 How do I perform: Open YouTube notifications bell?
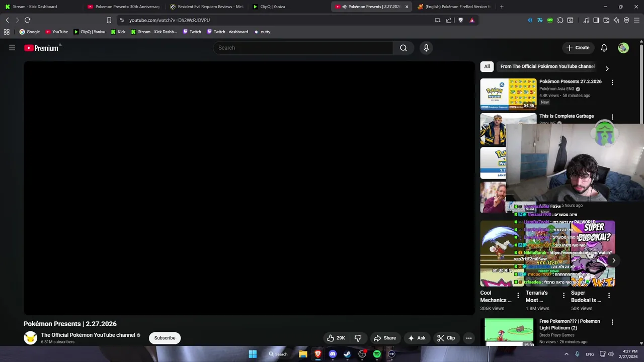tap(604, 48)
